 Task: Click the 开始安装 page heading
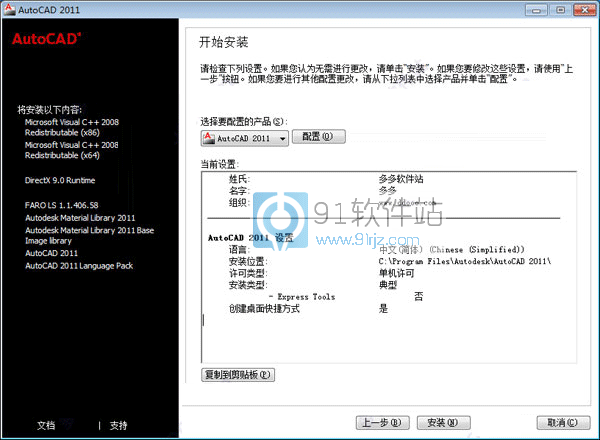pyautogui.click(x=223, y=42)
